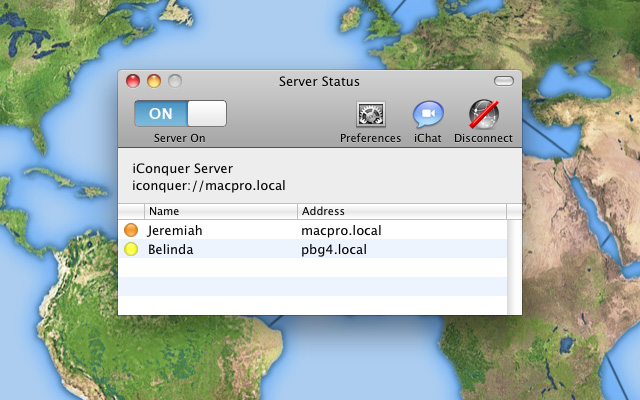Toggle the ON server switch
The image size is (640, 400).
coord(180,113)
